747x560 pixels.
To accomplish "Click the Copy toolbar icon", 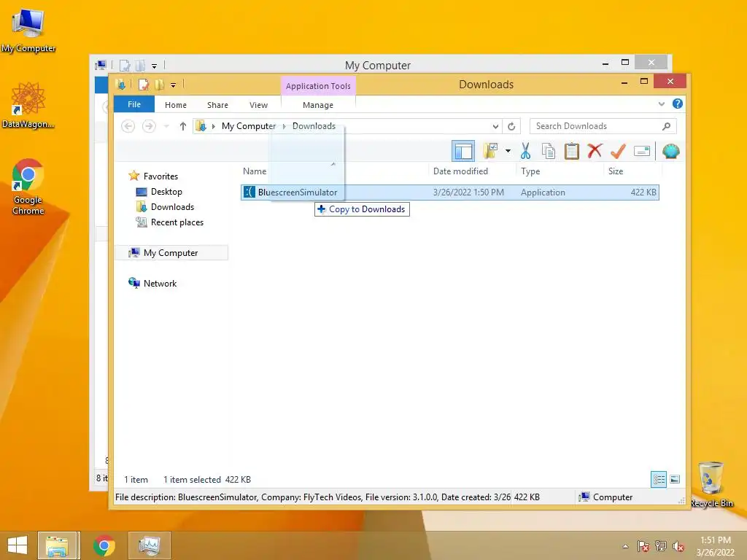I will [549, 152].
